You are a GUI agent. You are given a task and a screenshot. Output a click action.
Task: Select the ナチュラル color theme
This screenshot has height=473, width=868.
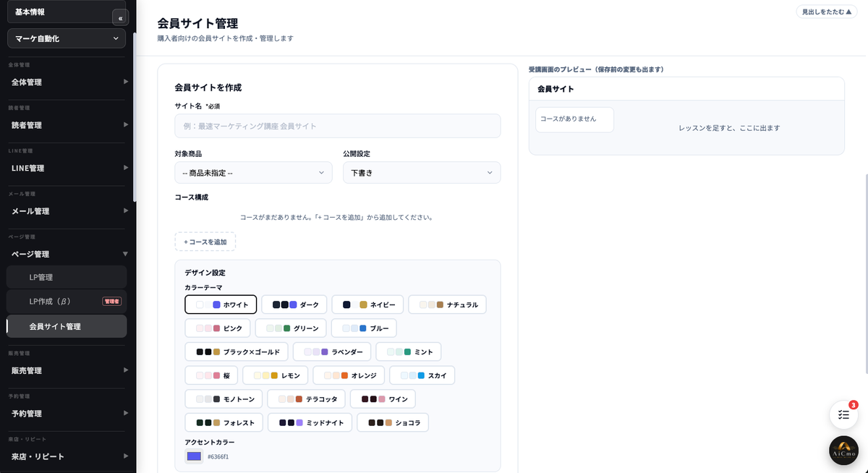point(447,304)
